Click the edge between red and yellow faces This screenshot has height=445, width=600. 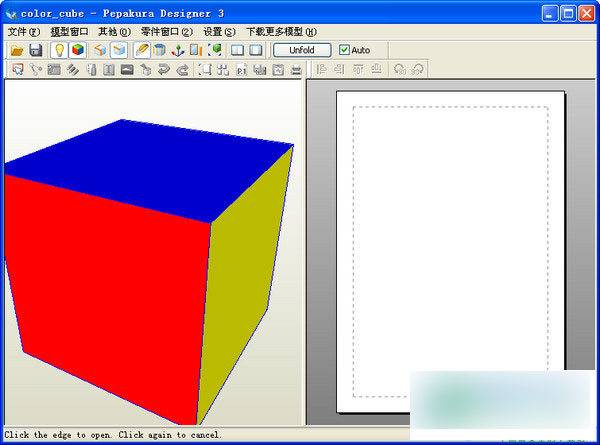pyautogui.click(x=204, y=323)
